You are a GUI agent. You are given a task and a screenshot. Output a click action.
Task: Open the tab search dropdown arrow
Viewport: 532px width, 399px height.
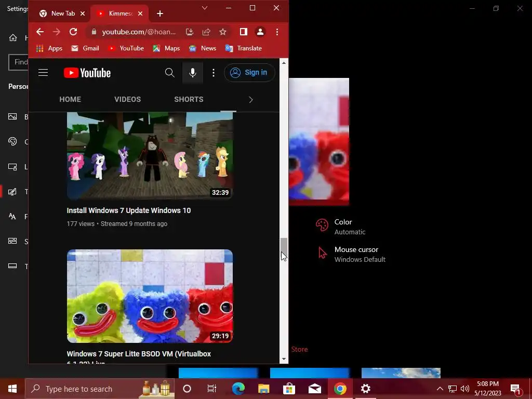click(205, 8)
